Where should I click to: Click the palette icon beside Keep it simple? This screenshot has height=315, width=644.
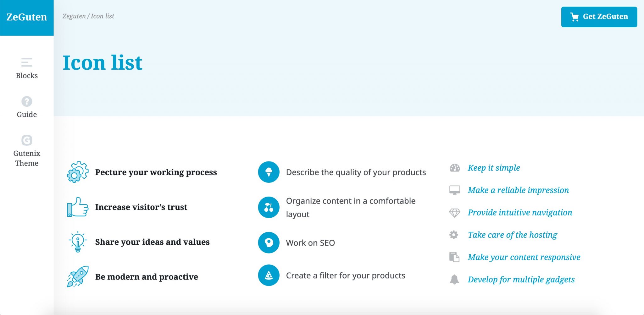tap(455, 168)
